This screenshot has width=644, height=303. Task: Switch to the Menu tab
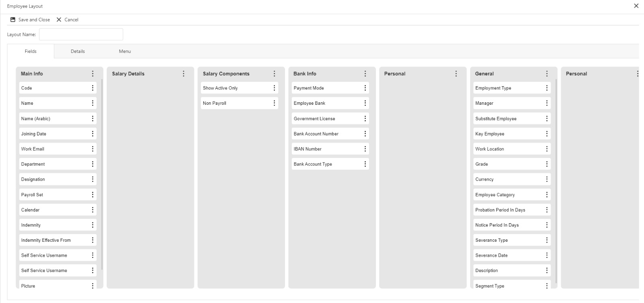pyautogui.click(x=125, y=52)
